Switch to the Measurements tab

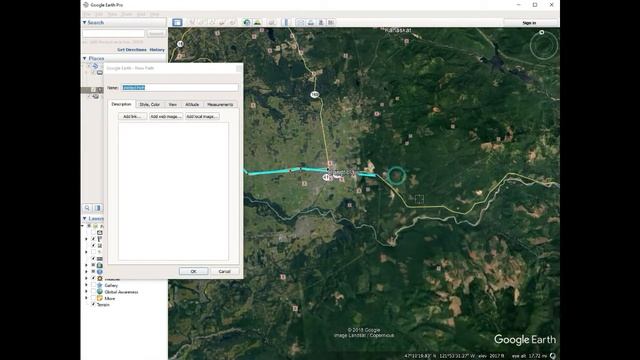(220, 104)
